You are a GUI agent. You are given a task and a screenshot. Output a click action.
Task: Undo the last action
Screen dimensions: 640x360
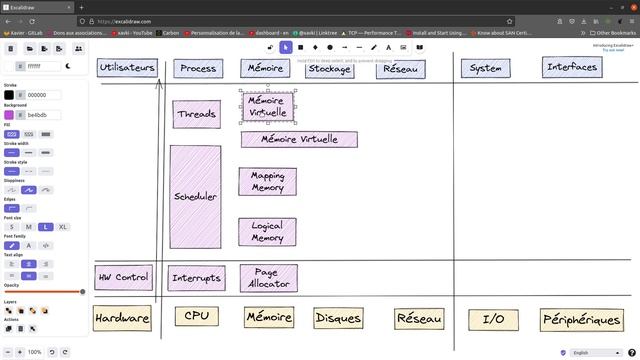tap(52, 352)
